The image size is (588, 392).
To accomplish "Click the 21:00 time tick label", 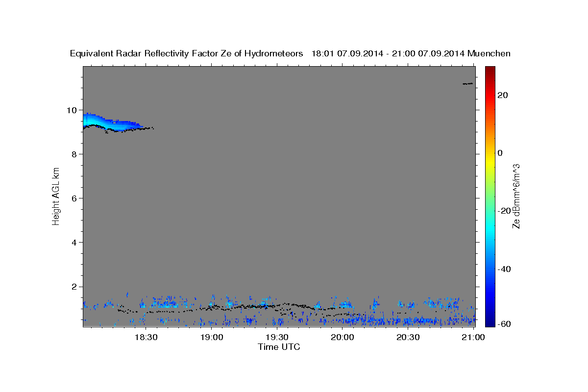I will pyautogui.click(x=473, y=337).
